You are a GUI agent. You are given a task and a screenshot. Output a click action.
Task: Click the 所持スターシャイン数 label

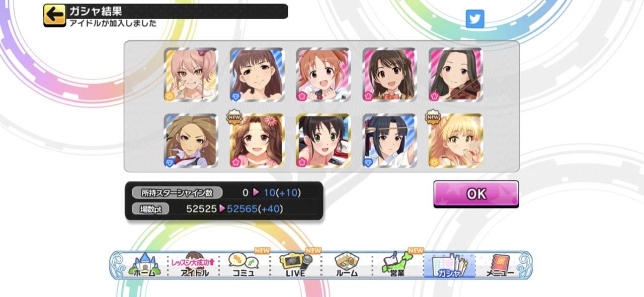[x=176, y=192]
